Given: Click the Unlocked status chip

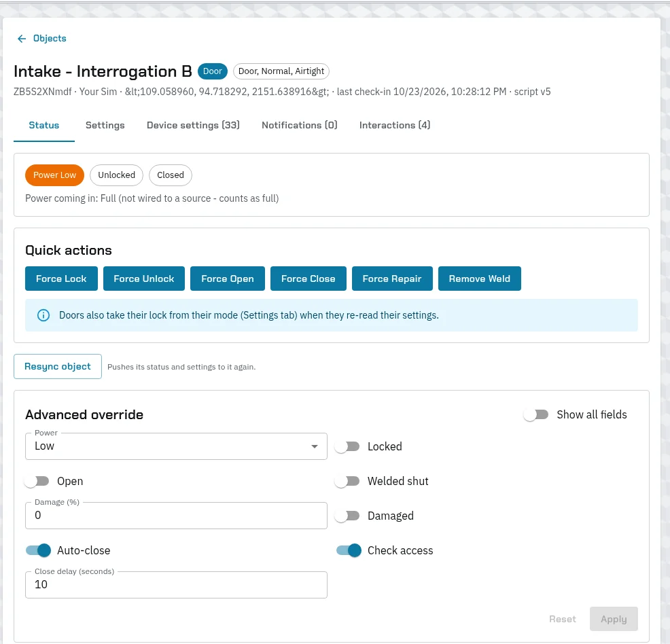Looking at the screenshot, I should (117, 175).
